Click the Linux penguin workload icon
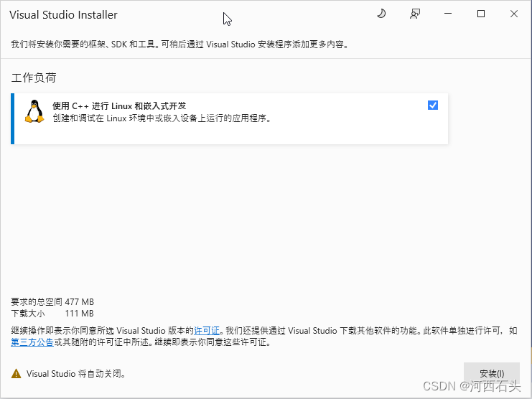The image size is (532, 399). tap(34, 111)
